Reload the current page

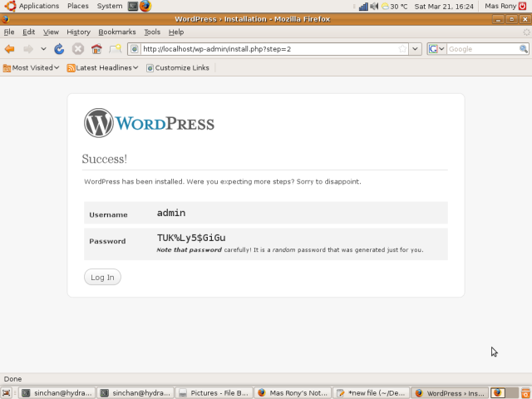[x=59, y=49]
